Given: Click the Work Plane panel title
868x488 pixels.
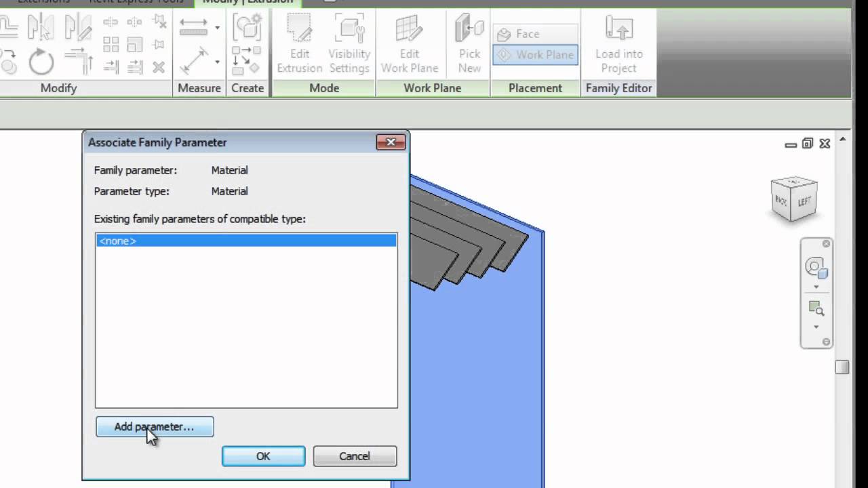Looking at the screenshot, I should click(x=432, y=88).
